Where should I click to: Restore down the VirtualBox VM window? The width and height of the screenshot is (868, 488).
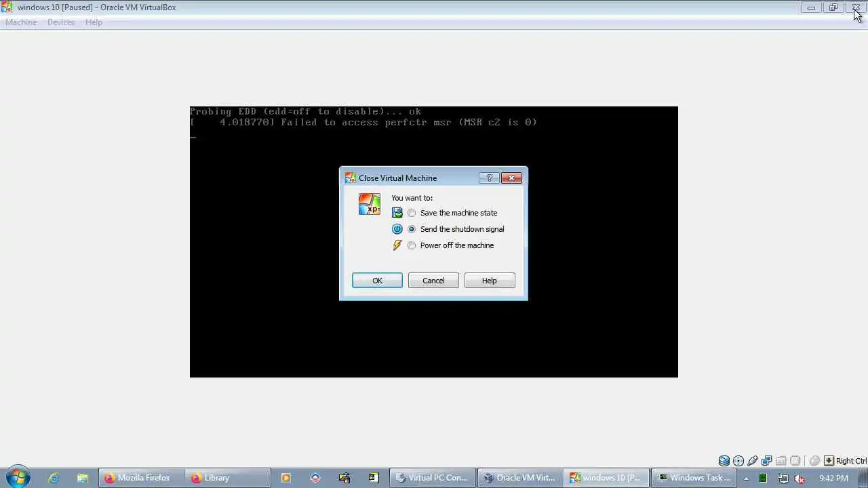(x=833, y=7)
